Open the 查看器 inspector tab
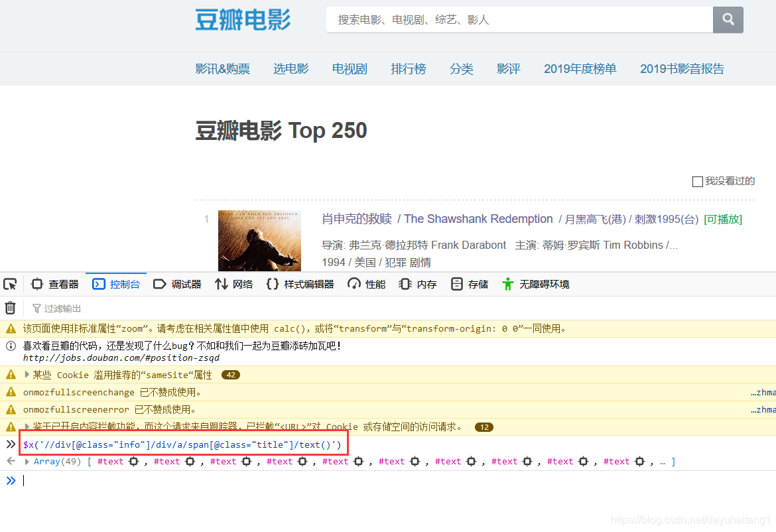The image size is (776, 532). tap(55, 284)
